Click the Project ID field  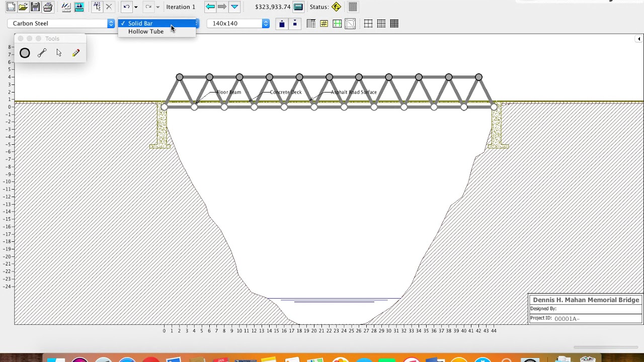[x=586, y=318]
